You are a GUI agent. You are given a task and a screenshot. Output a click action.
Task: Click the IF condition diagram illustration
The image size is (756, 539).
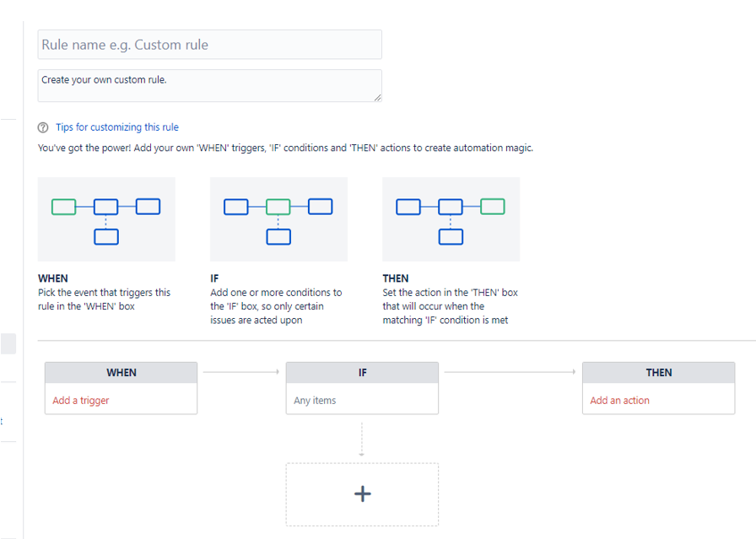click(278, 218)
